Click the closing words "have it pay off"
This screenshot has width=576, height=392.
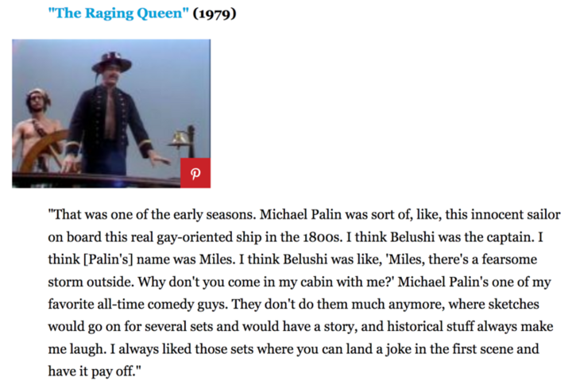(92, 371)
